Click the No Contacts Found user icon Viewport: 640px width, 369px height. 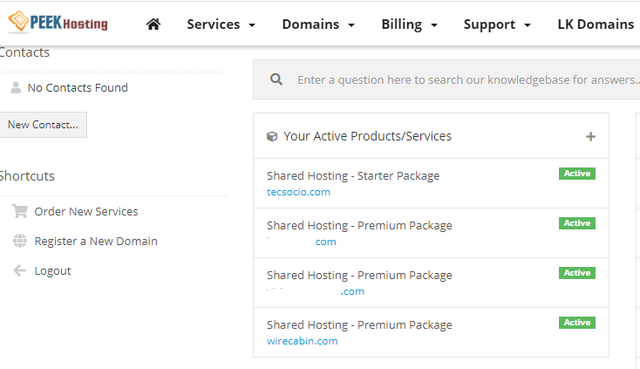point(16,87)
